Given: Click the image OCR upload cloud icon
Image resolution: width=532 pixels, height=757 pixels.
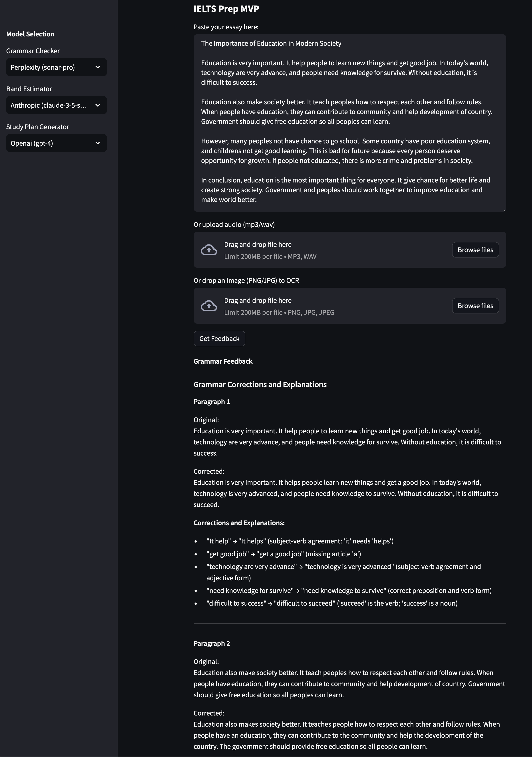Looking at the screenshot, I should point(209,306).
